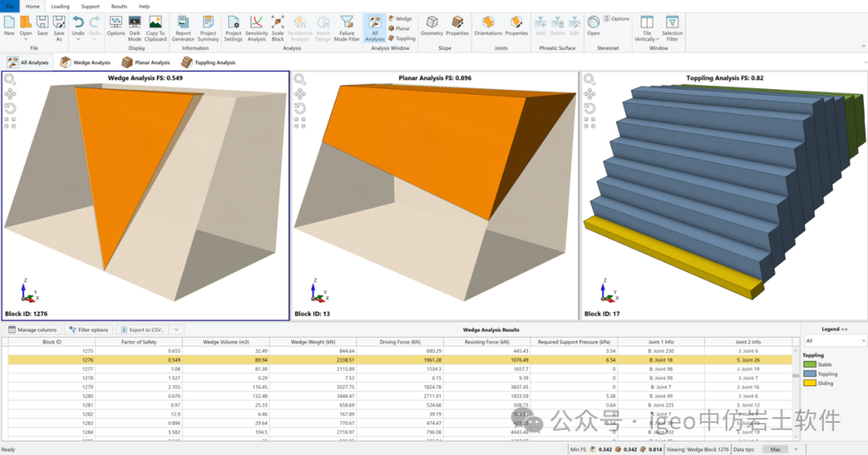Open the Stereonet view
868x455 pixels.
coord(593,26)
